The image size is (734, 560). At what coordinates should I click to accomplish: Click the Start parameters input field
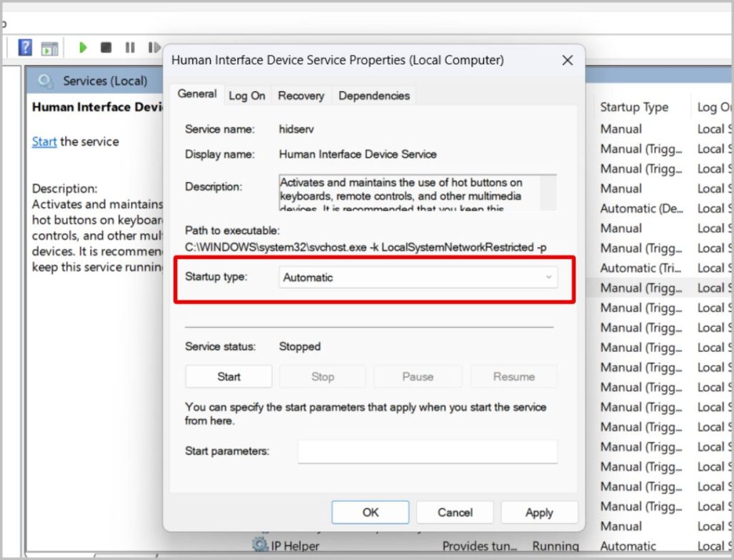(427, 452)
